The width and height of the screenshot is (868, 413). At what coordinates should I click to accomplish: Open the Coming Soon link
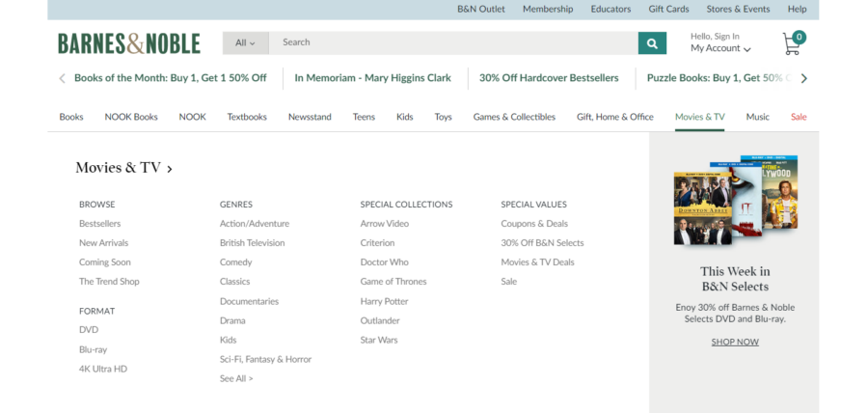[x=104, y=262]
